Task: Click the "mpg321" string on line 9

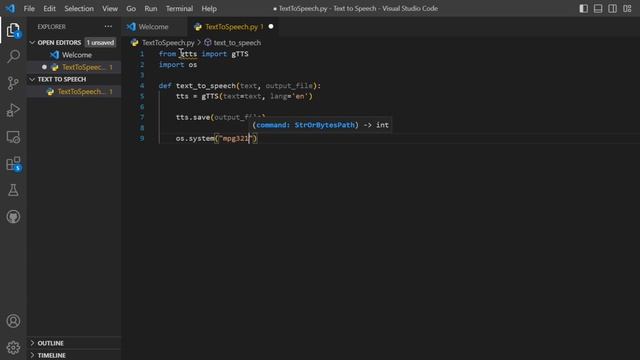Action: [x=236, y=138]
